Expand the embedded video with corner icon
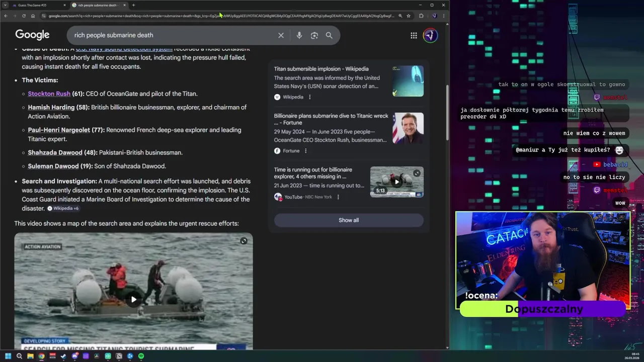 click(x=244, y=241)
